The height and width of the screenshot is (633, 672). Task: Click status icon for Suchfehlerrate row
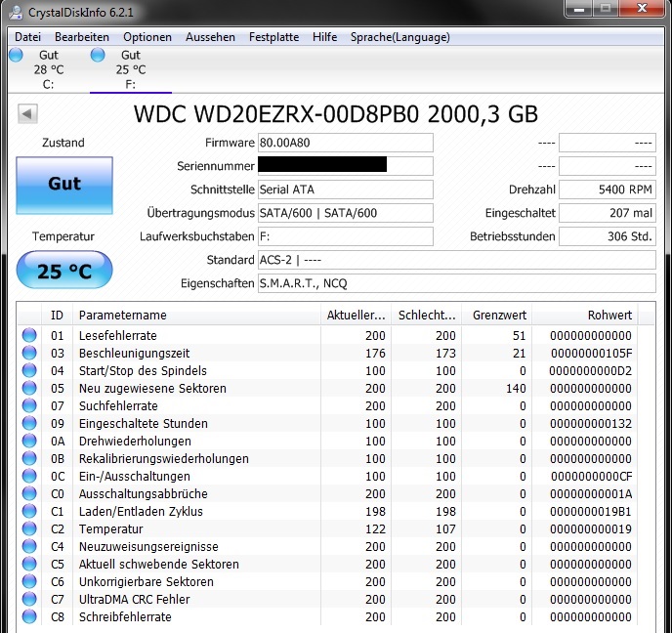click(29, 405)
